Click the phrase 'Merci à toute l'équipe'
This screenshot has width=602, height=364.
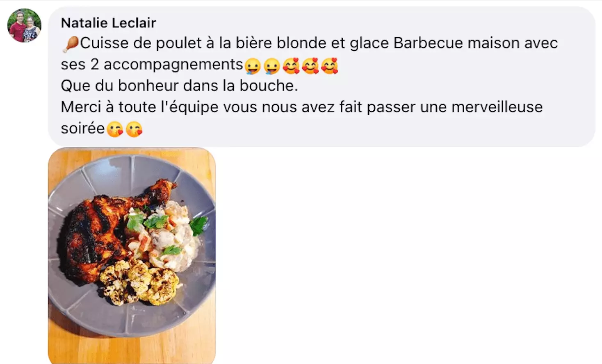[x=140, y=108]
